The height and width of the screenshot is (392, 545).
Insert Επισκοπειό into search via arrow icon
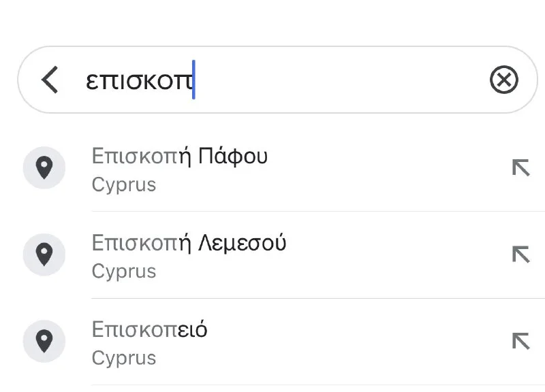pos(520,341)
